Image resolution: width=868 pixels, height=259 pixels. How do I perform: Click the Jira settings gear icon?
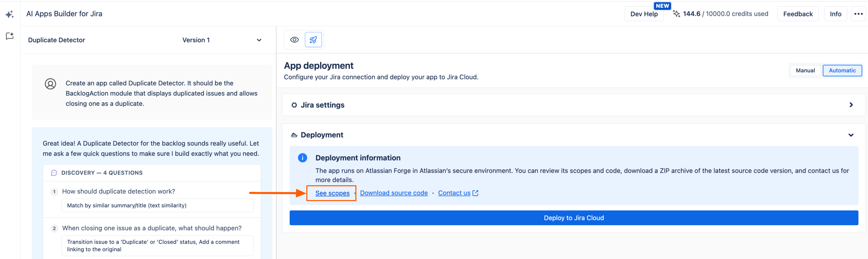(294, 105)
